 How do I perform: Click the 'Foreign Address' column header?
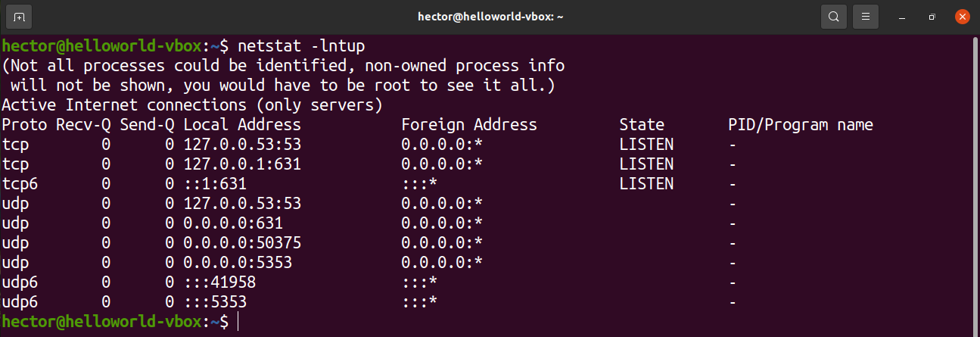pos(469,125)
